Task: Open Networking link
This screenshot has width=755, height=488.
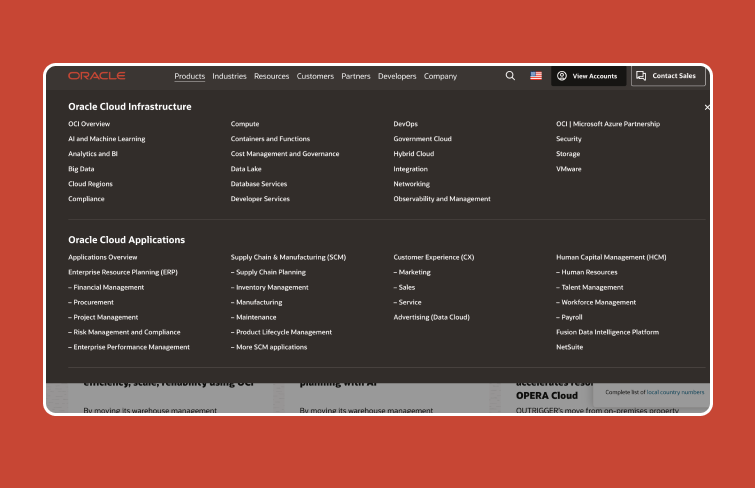Action: [411, 184]
